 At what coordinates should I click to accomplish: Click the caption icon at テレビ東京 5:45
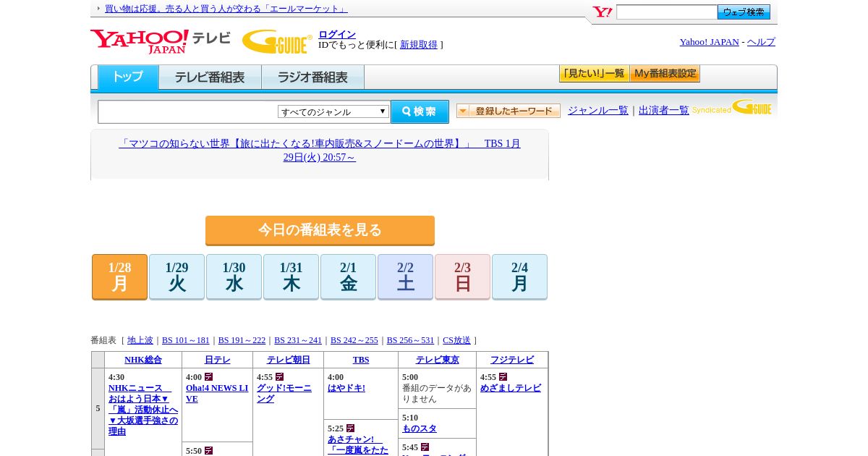tap(425, 447)
